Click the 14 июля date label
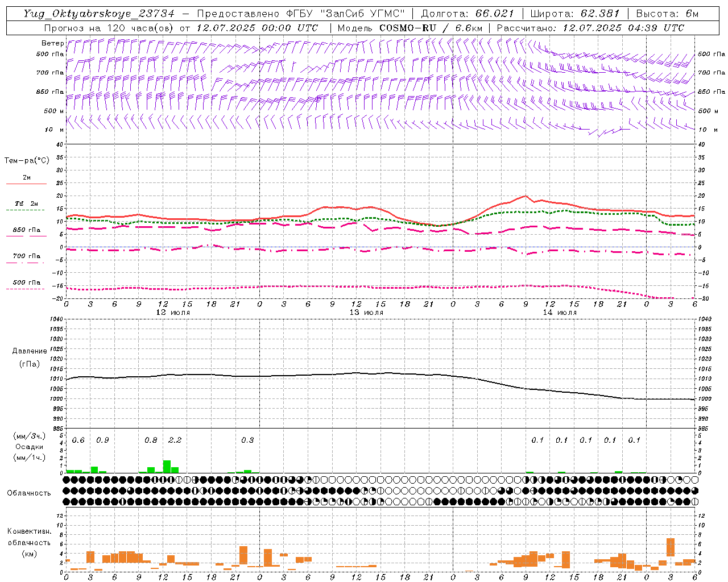The image size is (728, 582). coord(560,313)
